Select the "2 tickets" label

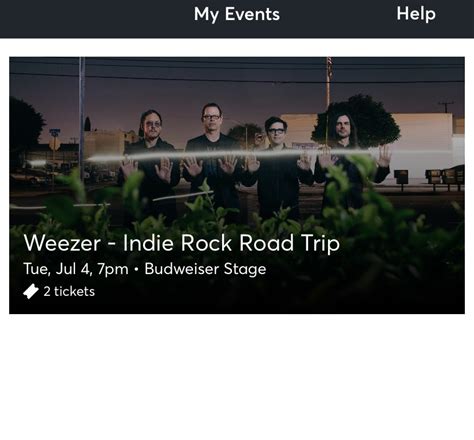click(x=69, y=291)
